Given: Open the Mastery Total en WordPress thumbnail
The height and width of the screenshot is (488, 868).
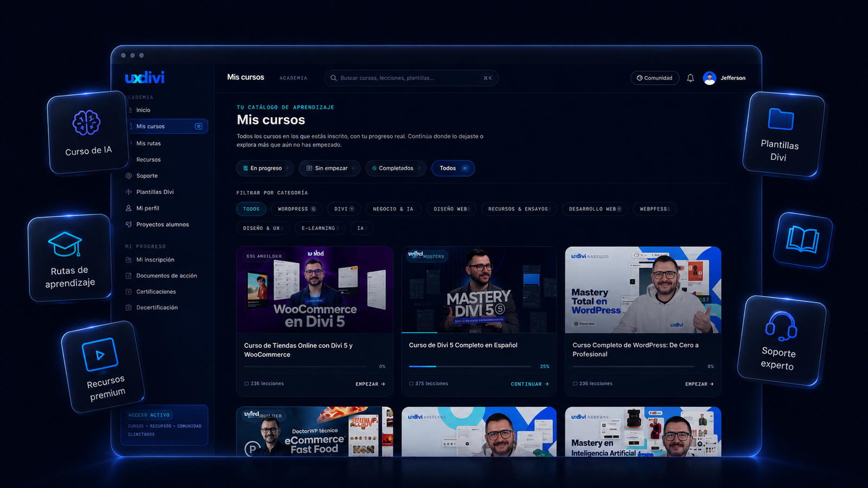Looking at the screenshot, I should pos(643,290).
